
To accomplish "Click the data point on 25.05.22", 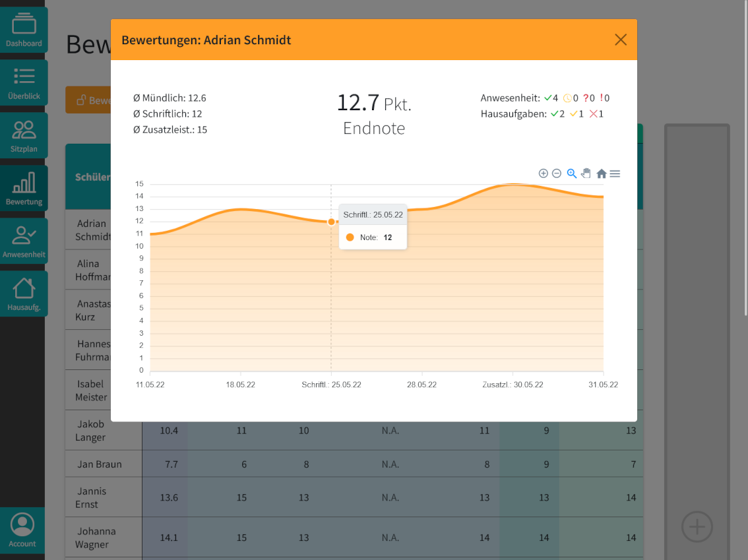I will point(331,222).
